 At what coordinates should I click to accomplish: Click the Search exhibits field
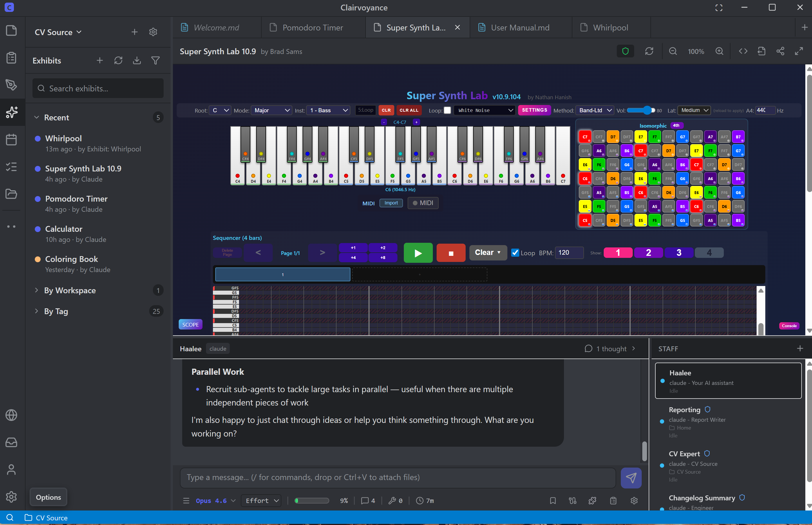[98, 88]
